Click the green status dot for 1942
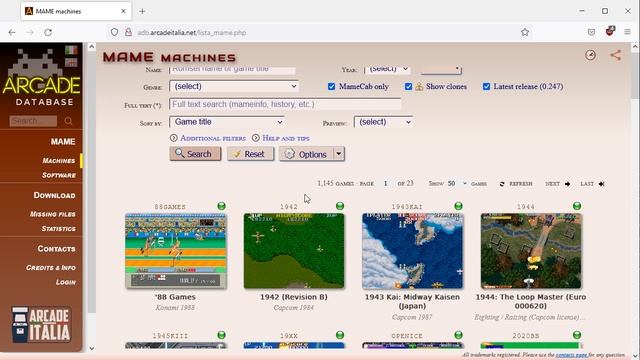 (340, 206)
